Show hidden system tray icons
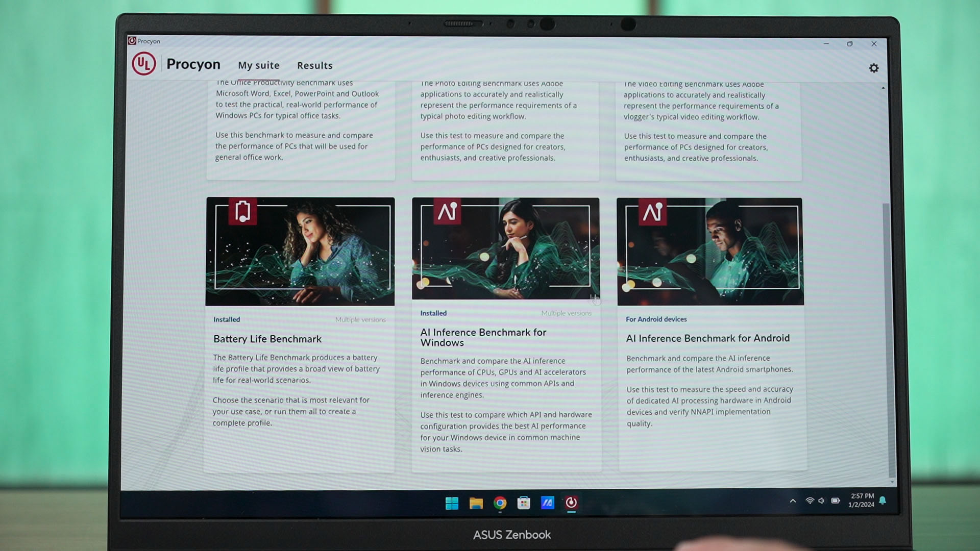Viewport: 980px width, 551px height. coord(793,501)
